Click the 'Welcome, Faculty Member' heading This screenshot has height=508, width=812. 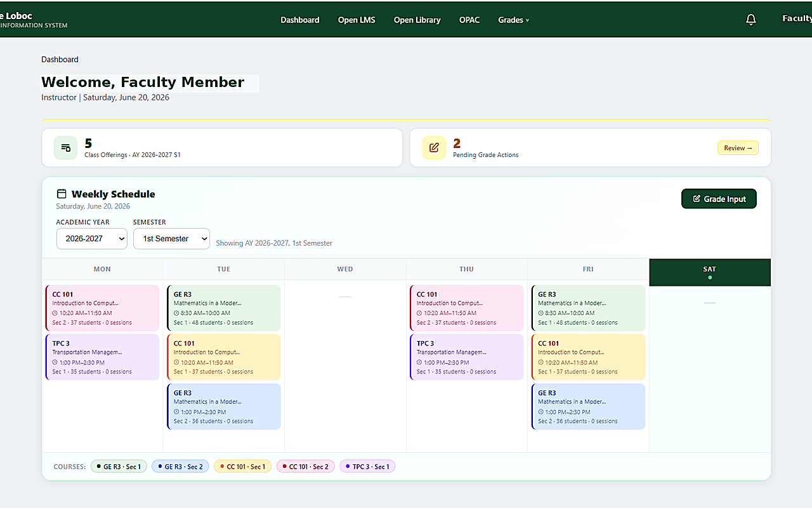point(143,83)
